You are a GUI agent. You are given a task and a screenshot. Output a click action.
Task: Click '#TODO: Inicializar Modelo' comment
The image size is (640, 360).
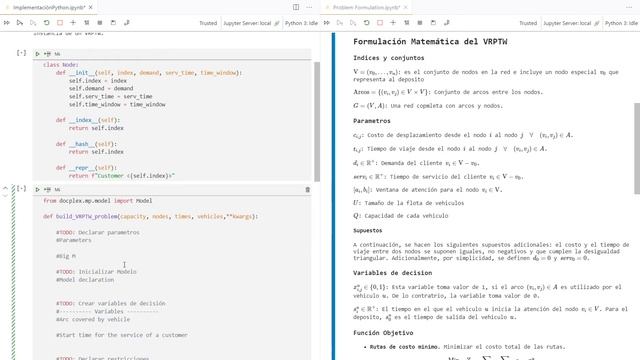click(x=96, y=272)
